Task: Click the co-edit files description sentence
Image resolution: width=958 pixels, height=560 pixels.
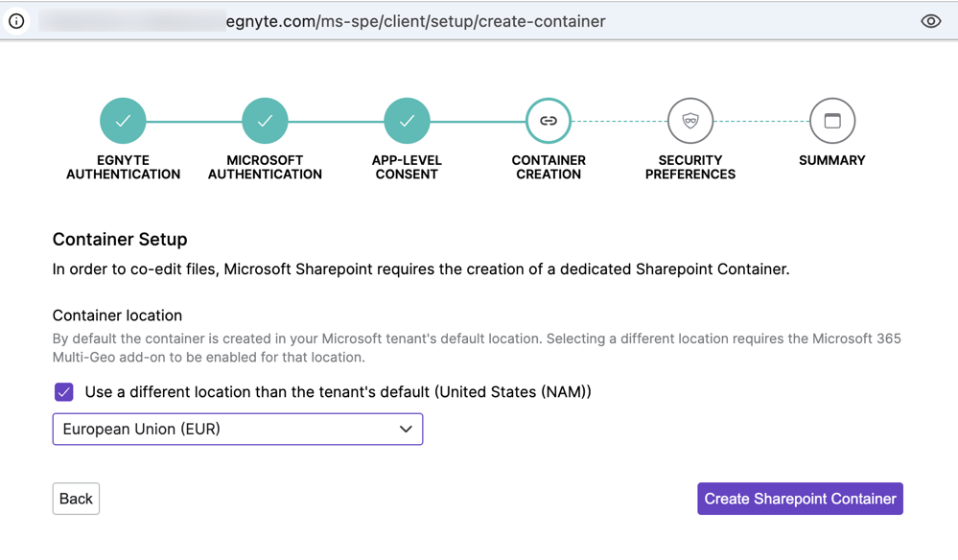Action: click(421, 269)
